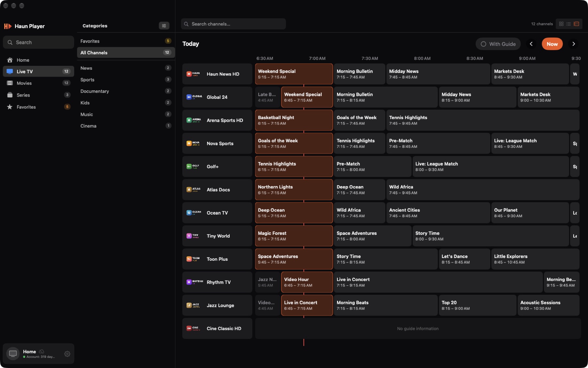Click the Global 24 channel logo
The height and width of the screenshot is (368, 588).
point(194,97)
